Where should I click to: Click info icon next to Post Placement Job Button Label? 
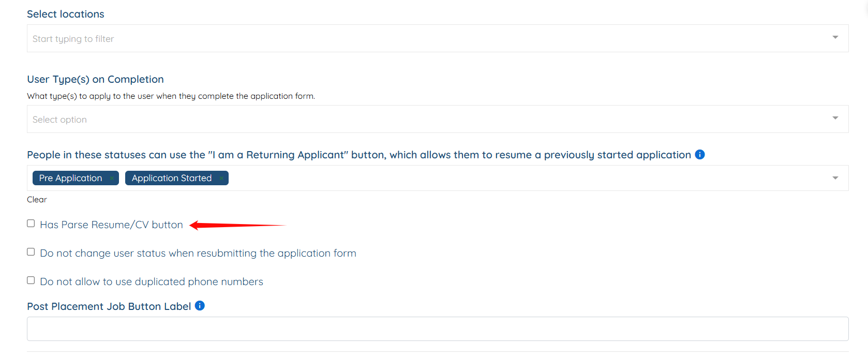pos(200,306)
